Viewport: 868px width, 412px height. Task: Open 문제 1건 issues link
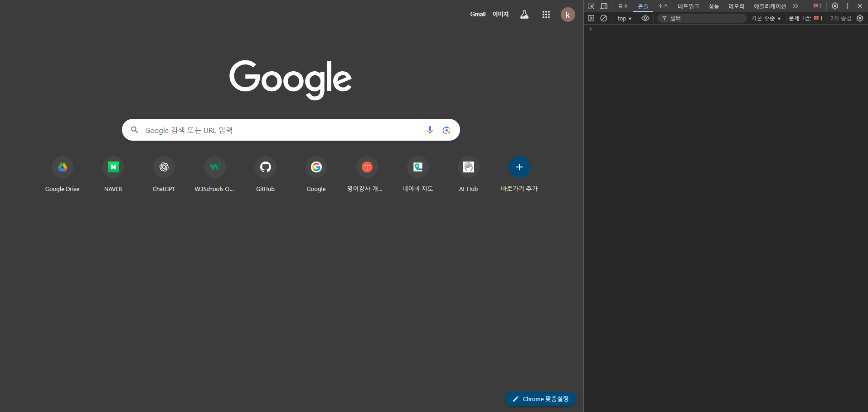click(805, 18)
